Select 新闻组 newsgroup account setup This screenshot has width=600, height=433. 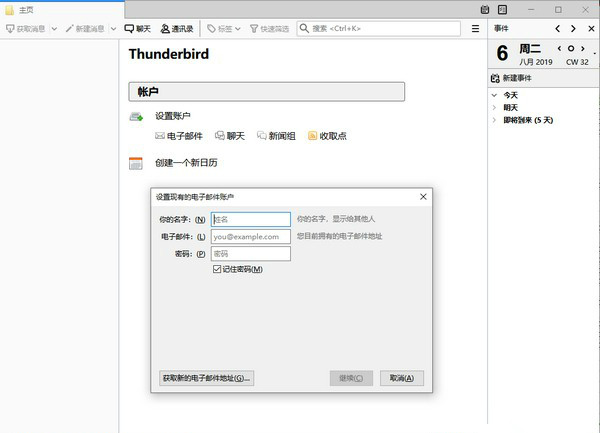tap(276, 136)
